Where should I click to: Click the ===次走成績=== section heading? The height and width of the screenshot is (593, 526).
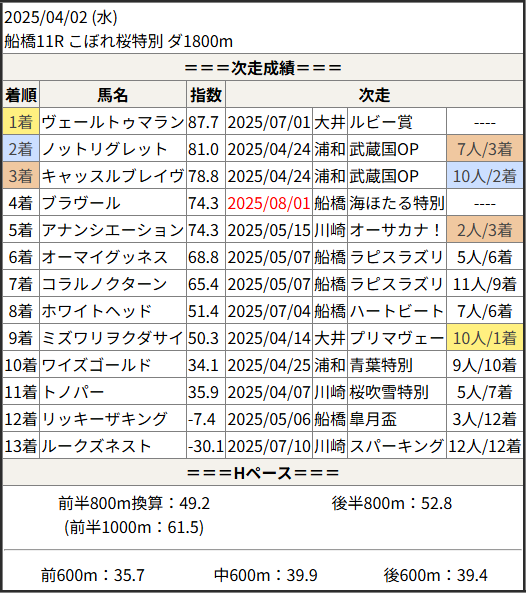(263, 68)
